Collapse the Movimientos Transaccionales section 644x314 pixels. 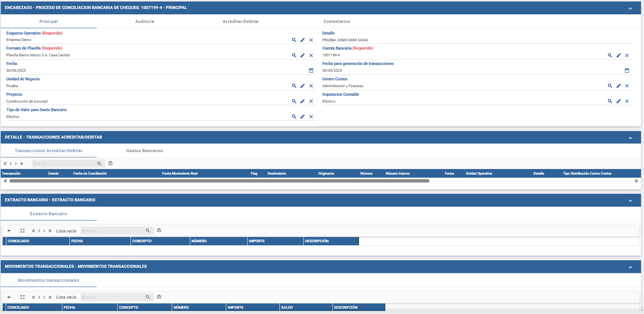pos(630,267)
